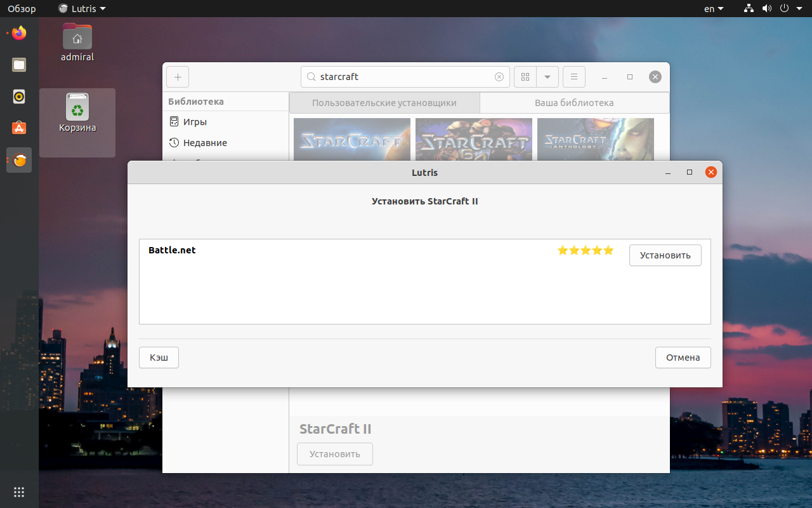This screenshot has height=508, width=812.
Task: Select the admiral home folder icon
Action: click(77, 42)
